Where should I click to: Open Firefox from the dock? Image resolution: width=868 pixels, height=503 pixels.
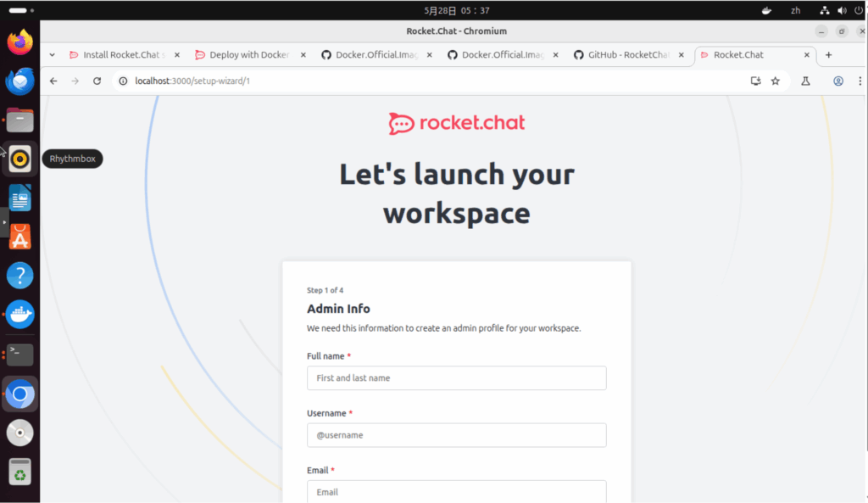(x=20, y=42)
